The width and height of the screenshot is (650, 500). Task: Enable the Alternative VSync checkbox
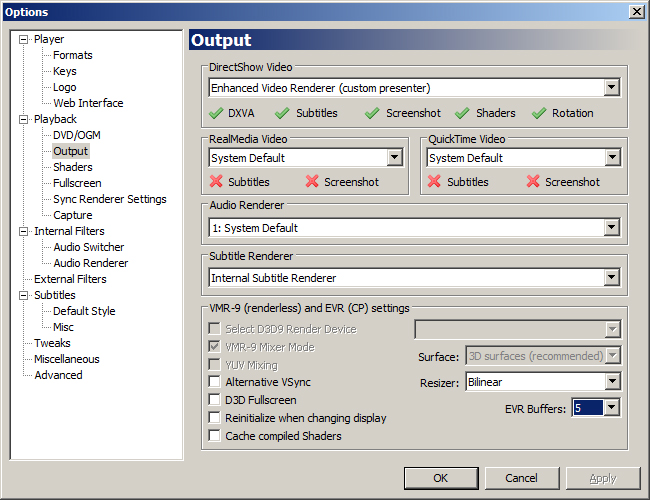[214, 382]
